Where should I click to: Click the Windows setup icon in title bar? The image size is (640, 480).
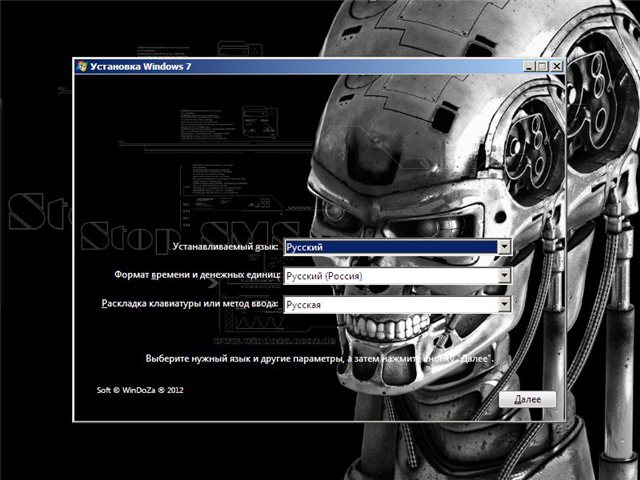[x=81, y=66]
